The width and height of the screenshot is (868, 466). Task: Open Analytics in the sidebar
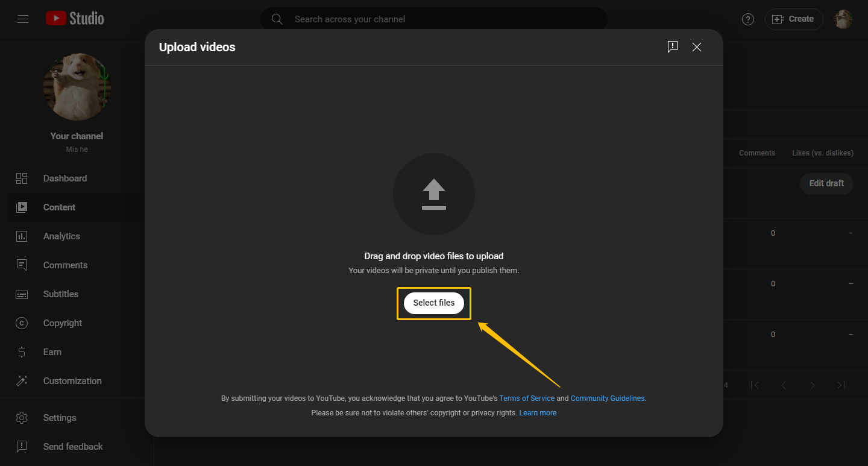click(61, 236)
